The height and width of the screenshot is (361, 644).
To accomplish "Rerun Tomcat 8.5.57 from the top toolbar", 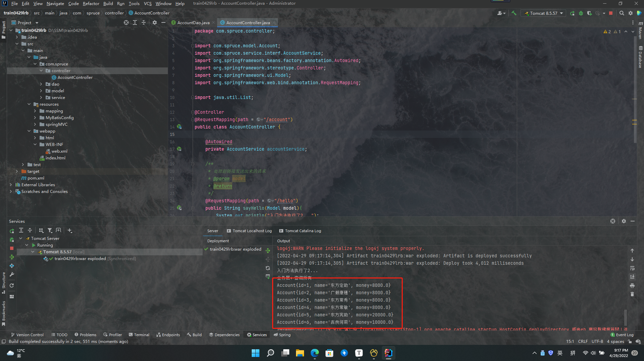I will tap(572, 13).
